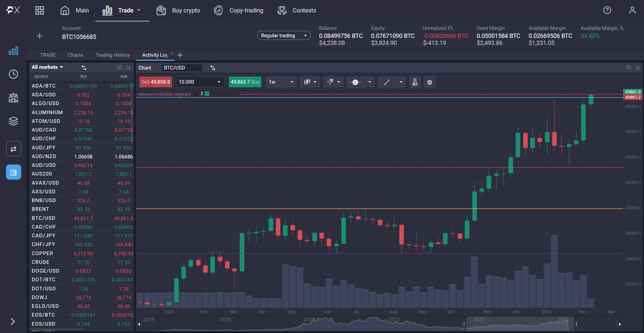Expand crosshair tool dropdown arrow
The width and height of the screenshot is (644, 333).
coord(338,82)
